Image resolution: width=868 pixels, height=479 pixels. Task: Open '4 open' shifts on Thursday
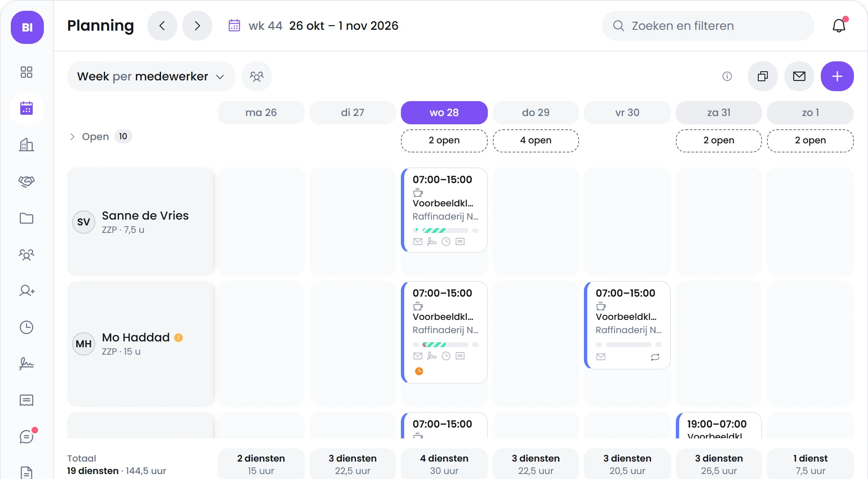[x=536, y=140]
